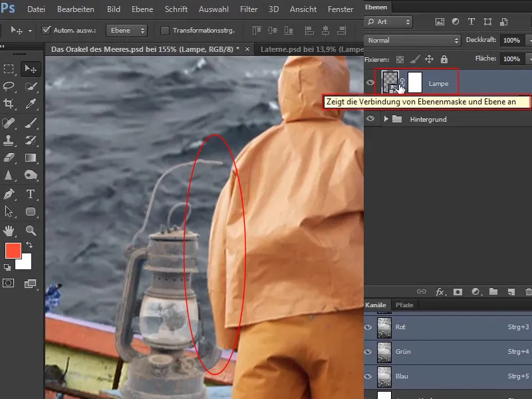
Task: Swap foreground and background colors
Action: [29, 245]
